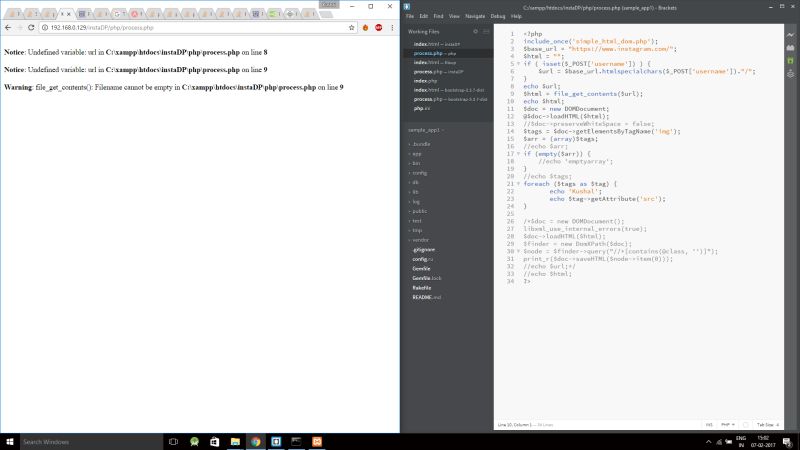Open the XAMPP icon on the taskbar
Image resolution: width=800 pixels, height=450 pixels.
[317, 442]
